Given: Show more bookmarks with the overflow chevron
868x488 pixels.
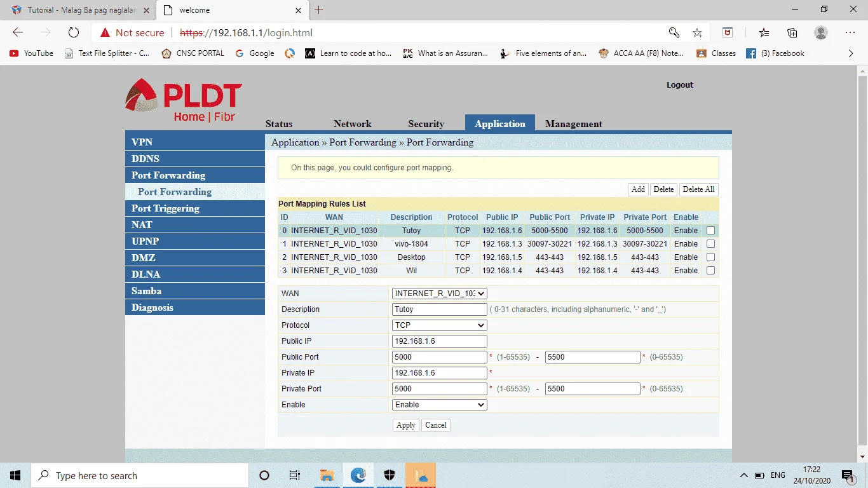Looking at the screenshot, I should [851, 53].
